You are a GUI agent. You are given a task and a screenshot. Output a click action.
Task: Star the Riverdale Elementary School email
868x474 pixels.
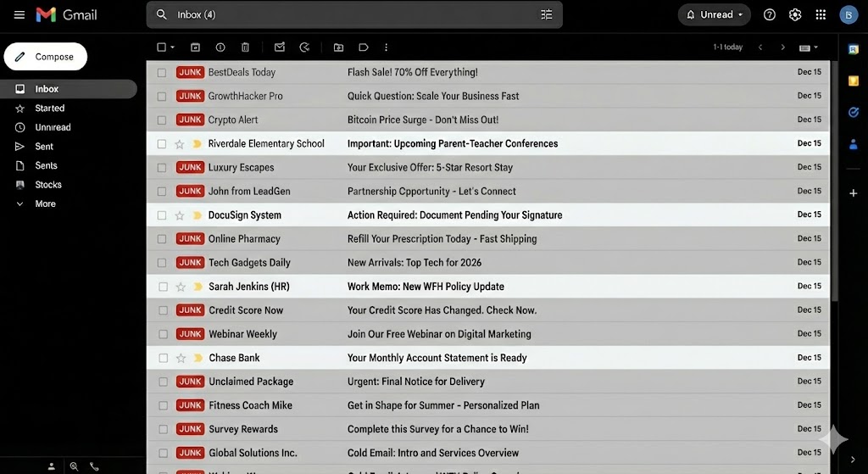click(x=180, y=144)
